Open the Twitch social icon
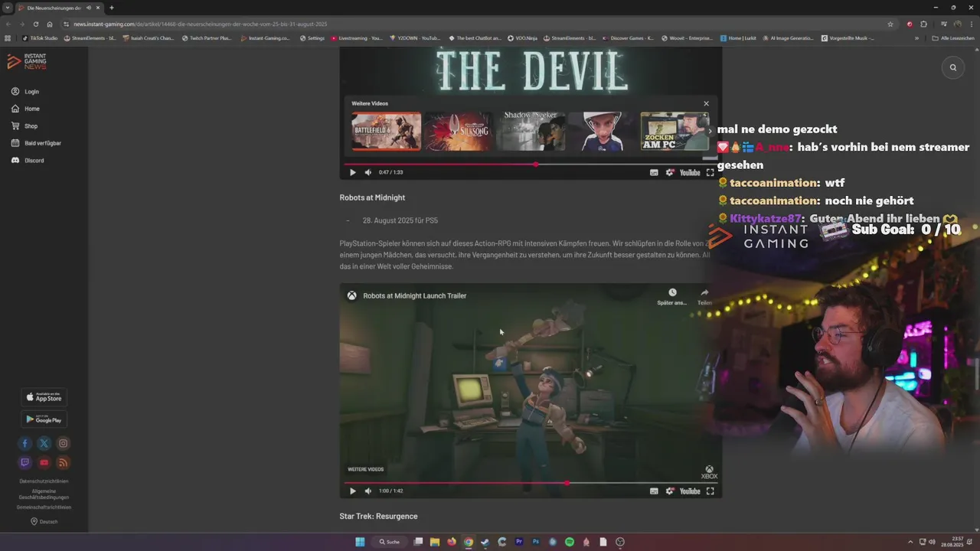 click(x=24, y=462)
